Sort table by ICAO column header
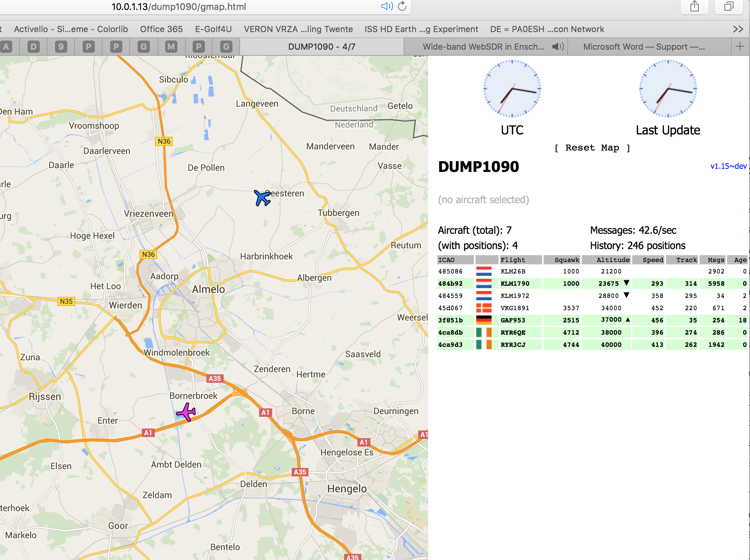This screenshot has width=750, height=560. 455,260
